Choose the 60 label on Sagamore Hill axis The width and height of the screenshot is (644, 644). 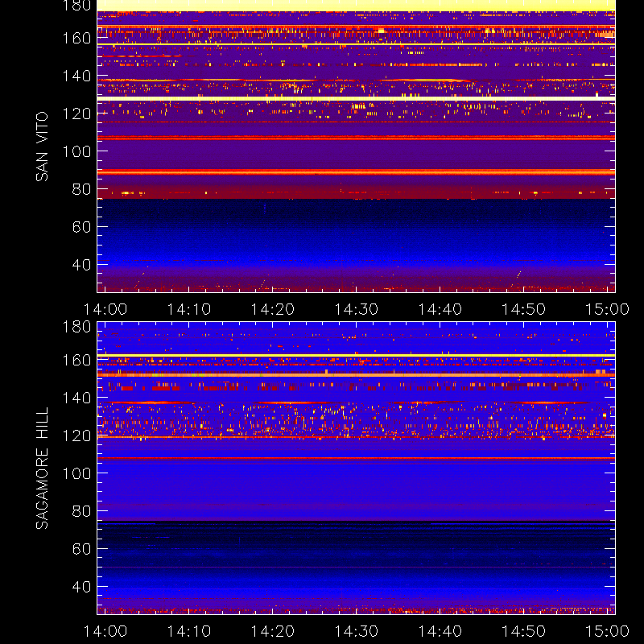(81, 549)
